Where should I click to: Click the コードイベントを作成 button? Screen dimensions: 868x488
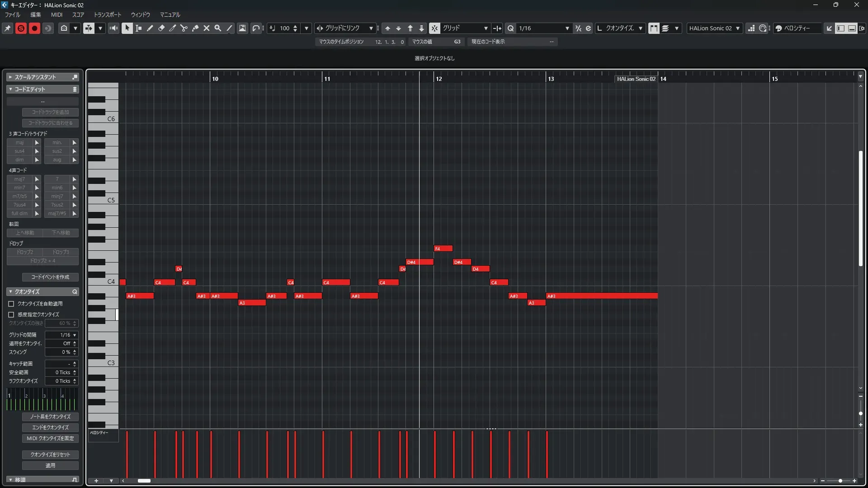tap(50, 277)
